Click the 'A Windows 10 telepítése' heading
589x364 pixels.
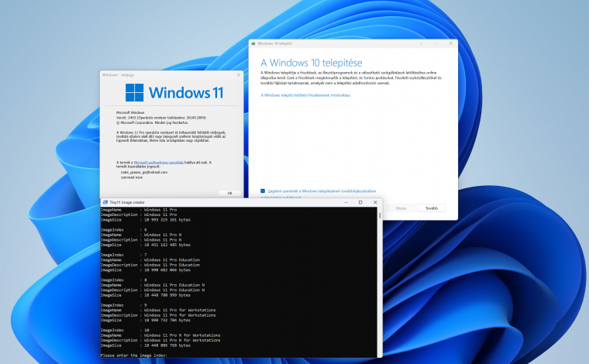coord(312,63)
